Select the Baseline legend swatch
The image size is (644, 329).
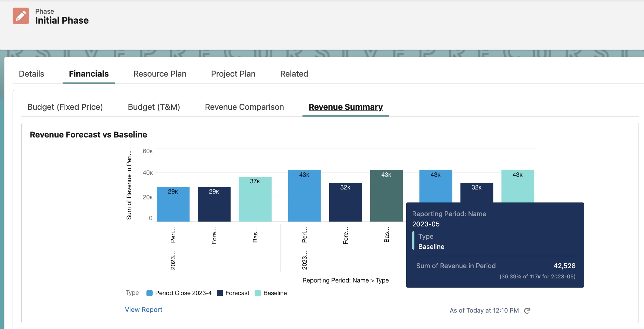coord(257,293)
